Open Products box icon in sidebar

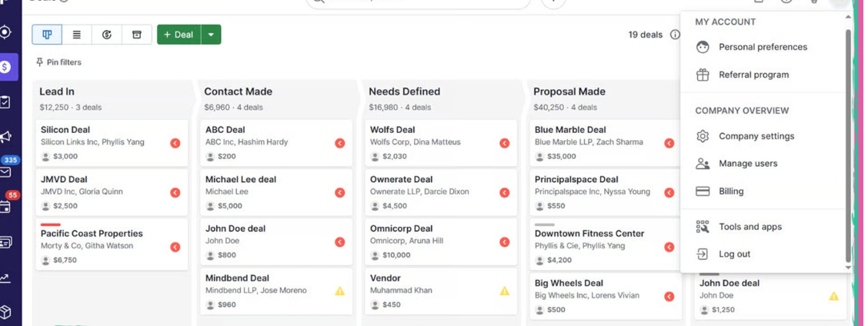click(x=5, y=312)
